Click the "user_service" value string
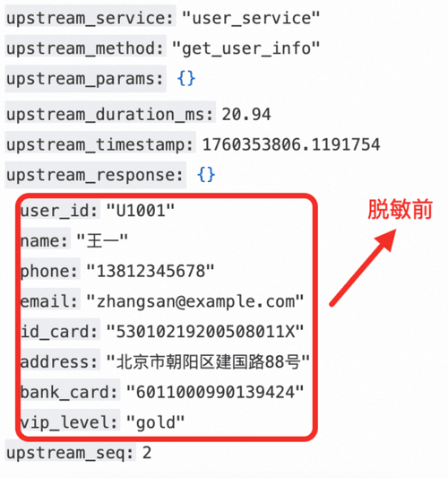The width and height of the screenshot is (448, 478). (x=251, y=18)
